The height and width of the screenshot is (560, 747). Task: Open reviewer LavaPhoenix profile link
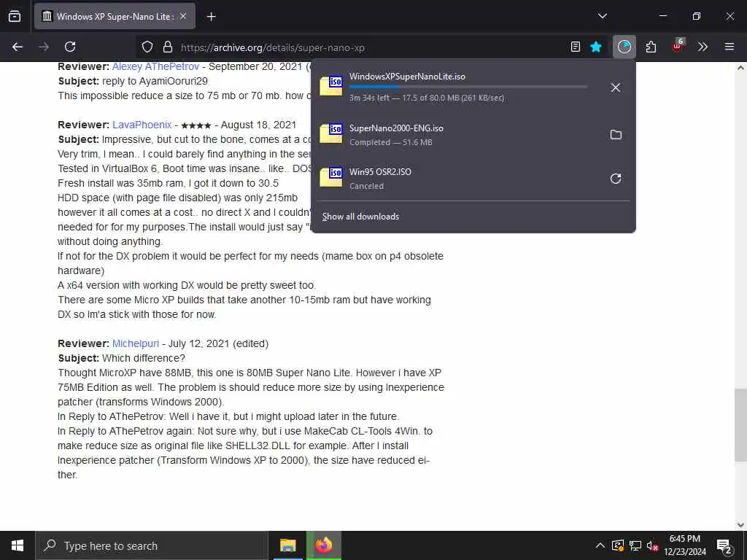tap(142, 125)
